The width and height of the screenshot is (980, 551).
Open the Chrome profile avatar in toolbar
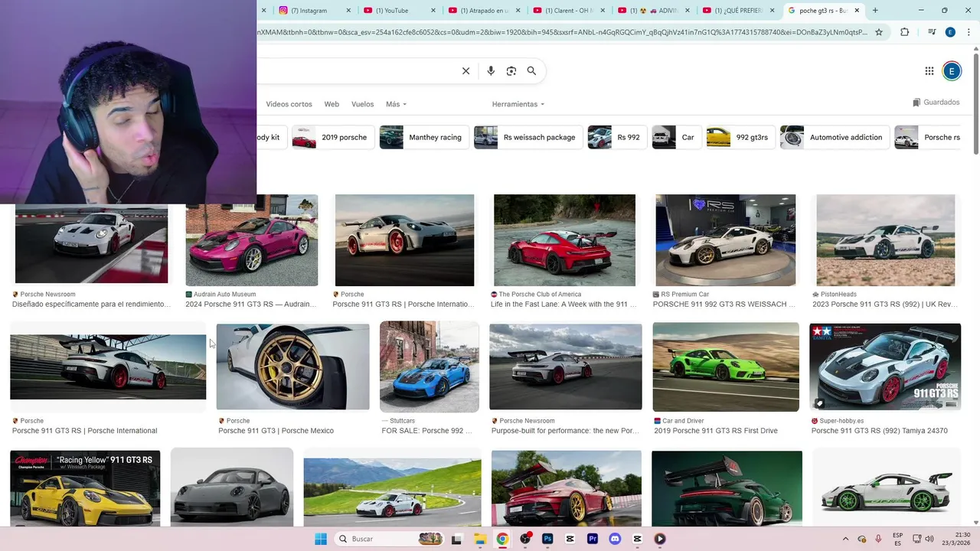coord(950,32)
